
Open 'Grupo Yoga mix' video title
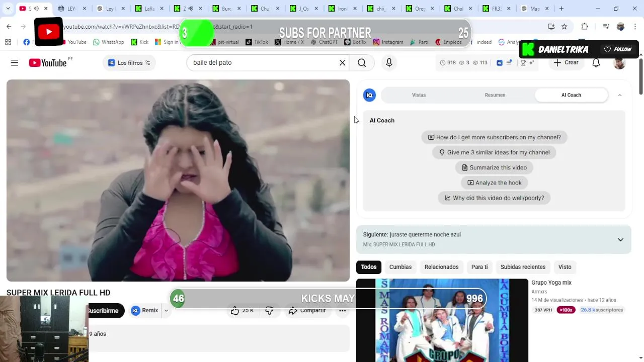pos(551,283)
